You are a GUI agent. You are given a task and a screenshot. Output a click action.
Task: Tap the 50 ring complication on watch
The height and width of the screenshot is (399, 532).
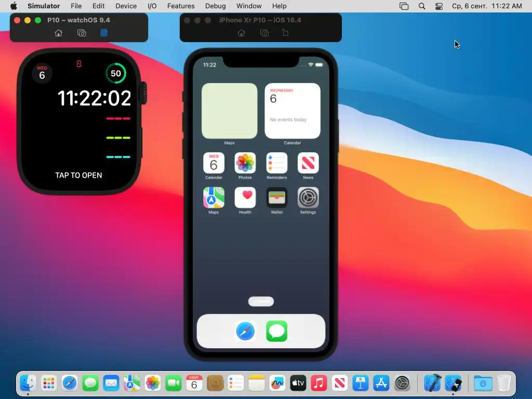(116, 73)
